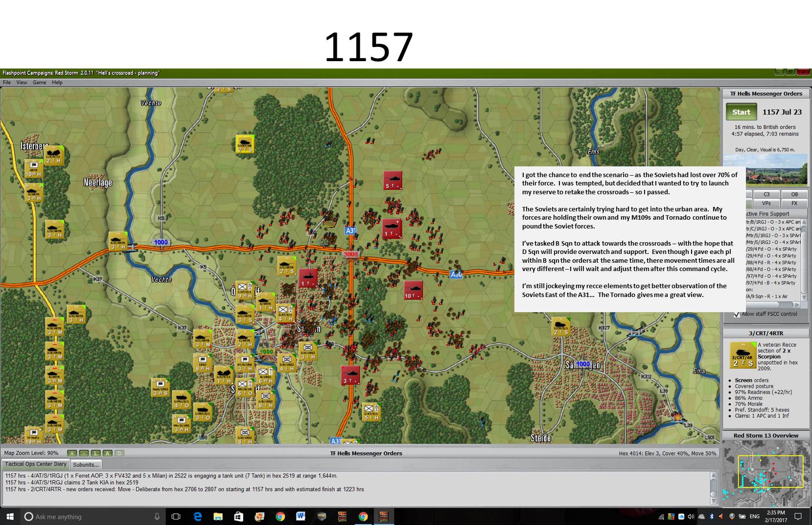Viewport: 812px width, 525px height.
Task: Click the FX panel button
Action: click(x=794, y=203)
